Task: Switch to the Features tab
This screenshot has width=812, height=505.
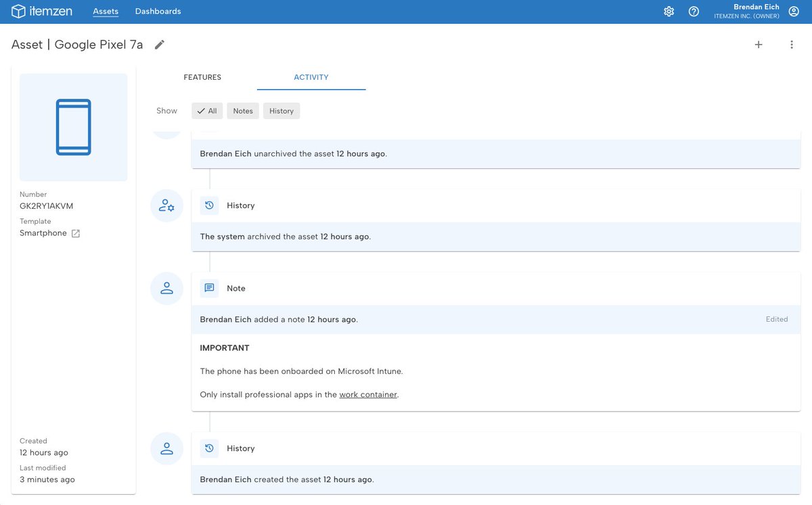Action: click(x=202, y=77)
